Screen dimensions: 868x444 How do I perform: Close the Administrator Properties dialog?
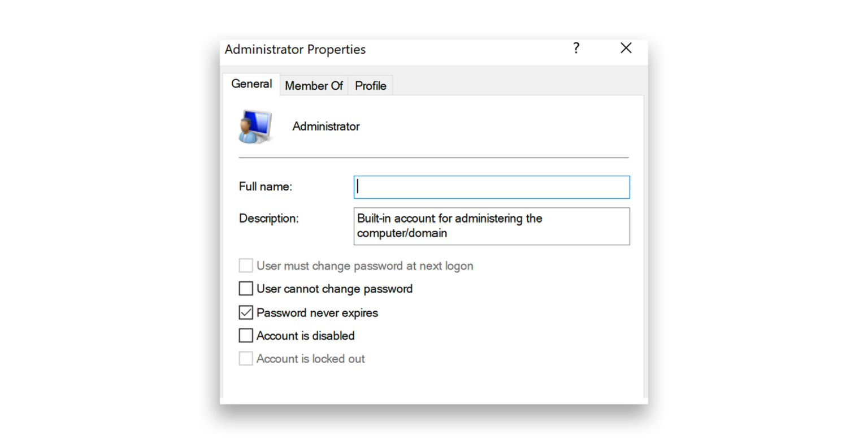click(x=626, y=48)
